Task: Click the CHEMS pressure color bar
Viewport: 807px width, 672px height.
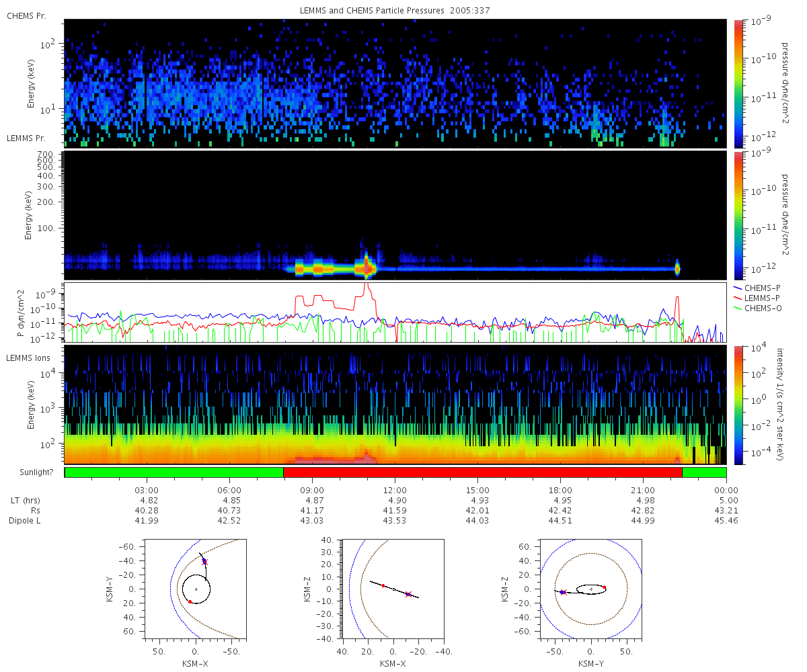Action: tap(738, 83)
